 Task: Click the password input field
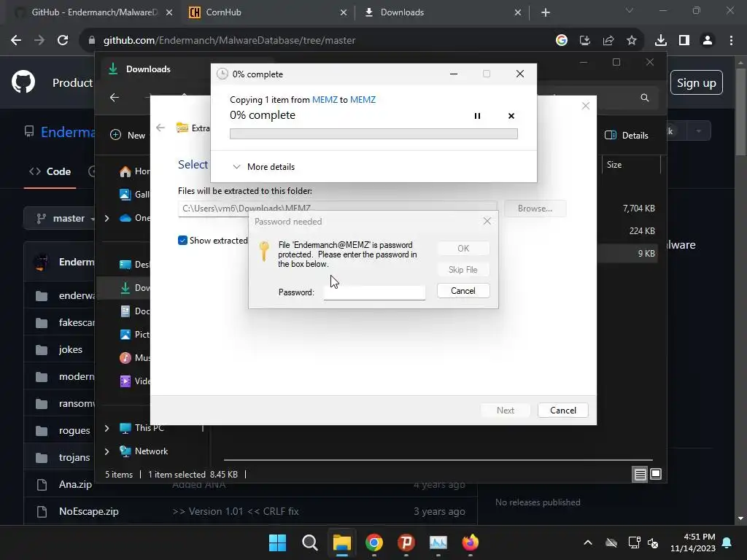pos(374,292)
